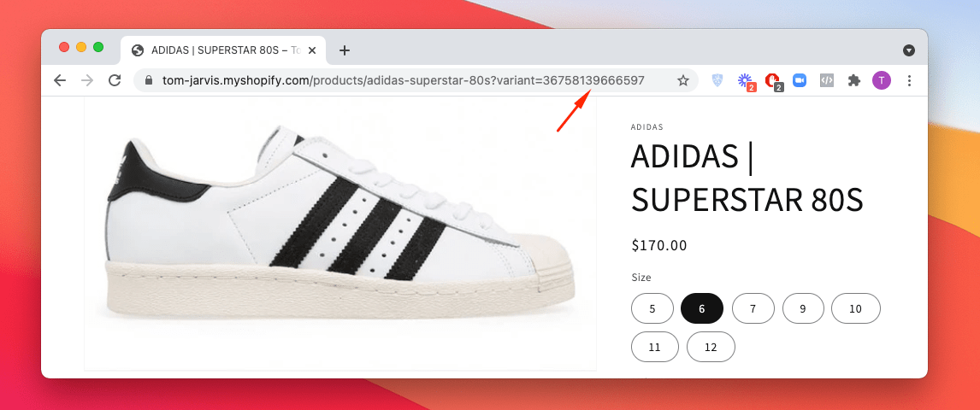
Task: Open a new tab with plus button
Action: 345,50
